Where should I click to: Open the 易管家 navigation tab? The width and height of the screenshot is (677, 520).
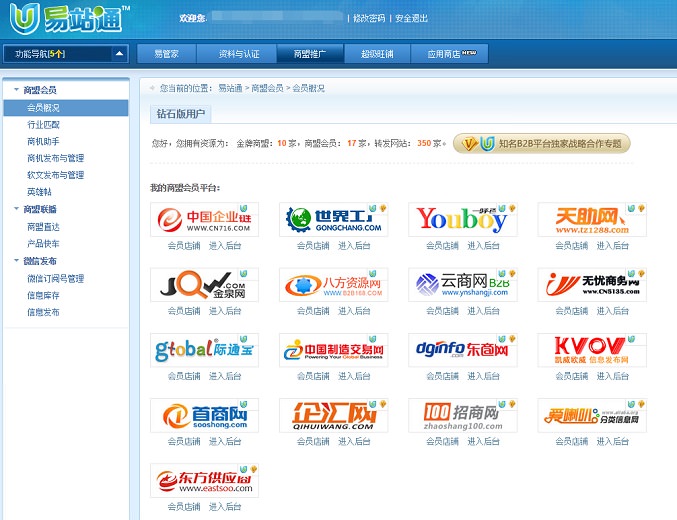coord(167,54)
